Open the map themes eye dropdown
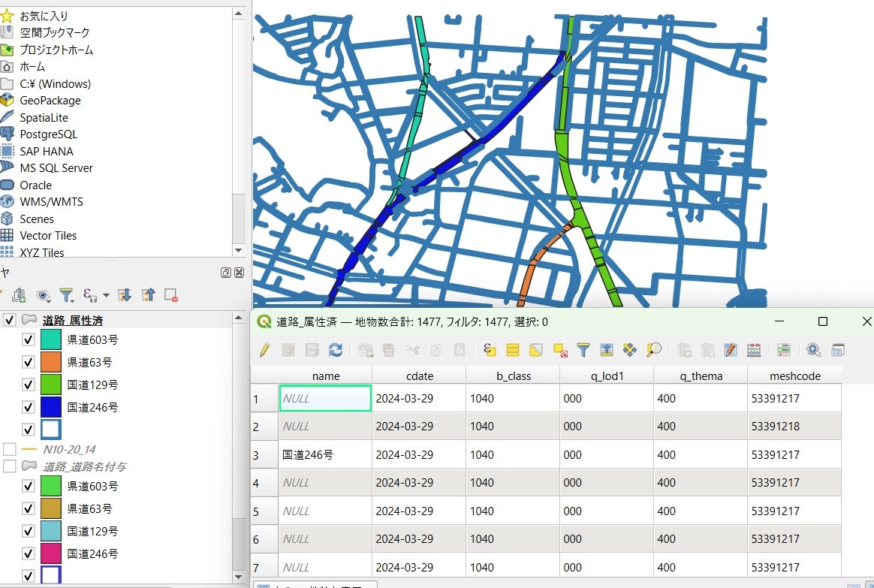 click(43, 295)
